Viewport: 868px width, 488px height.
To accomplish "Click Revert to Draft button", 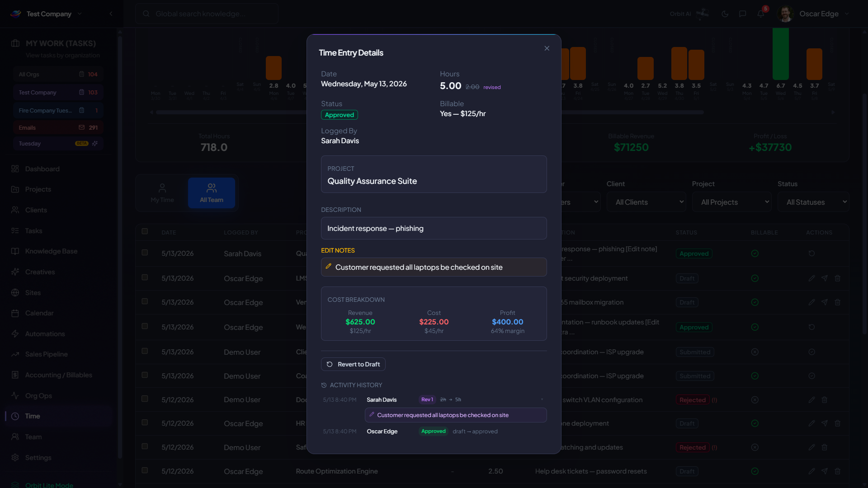I will [x=353, y=364].
